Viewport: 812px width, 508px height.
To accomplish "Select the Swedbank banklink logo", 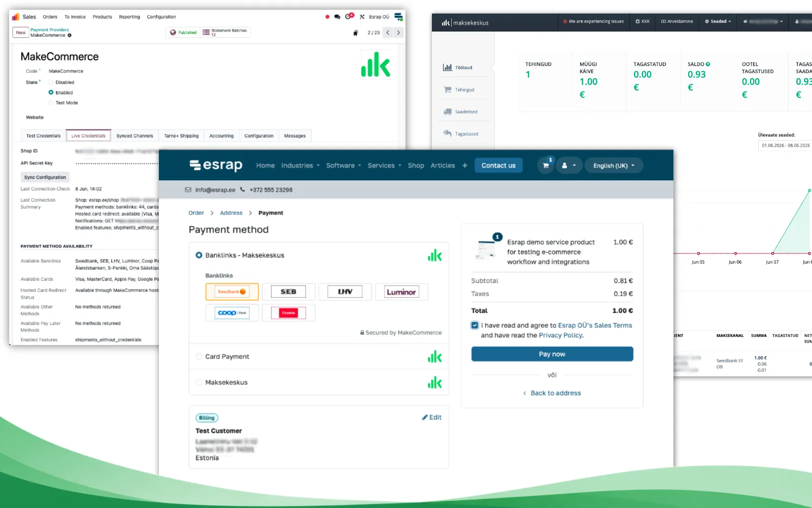I will click(232, 292).
